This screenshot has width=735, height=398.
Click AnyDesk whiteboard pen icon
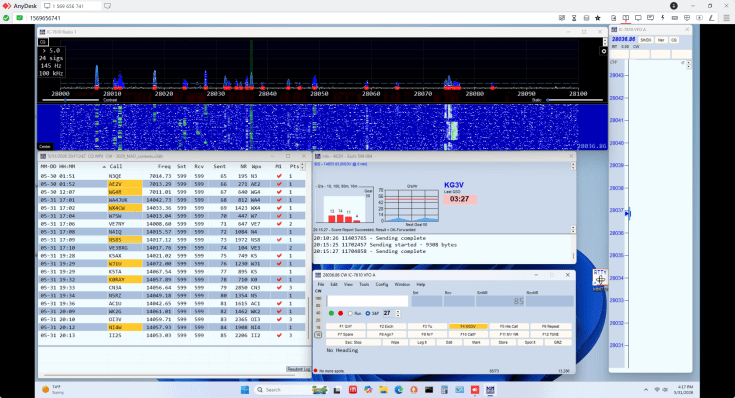[711, 18]
